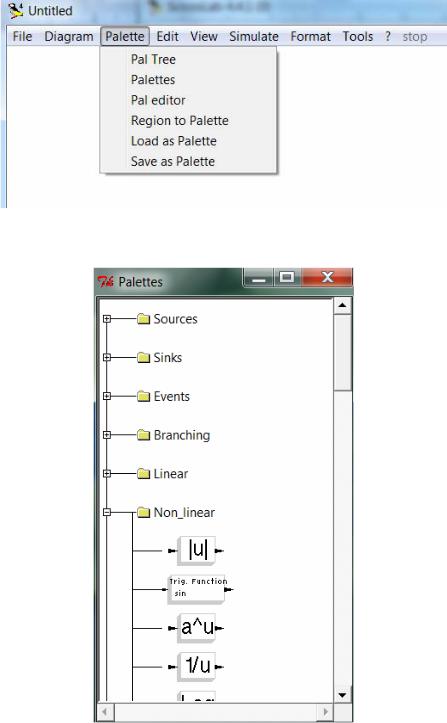This screenshot has height=723, width=447.
Task: Open the ? help menu
Action: pos(388,36)
